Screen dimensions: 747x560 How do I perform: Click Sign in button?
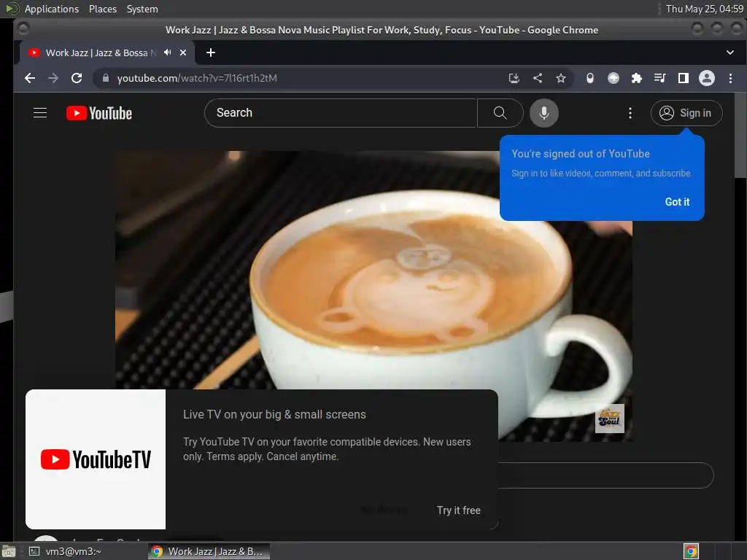[x=686, y=113]
